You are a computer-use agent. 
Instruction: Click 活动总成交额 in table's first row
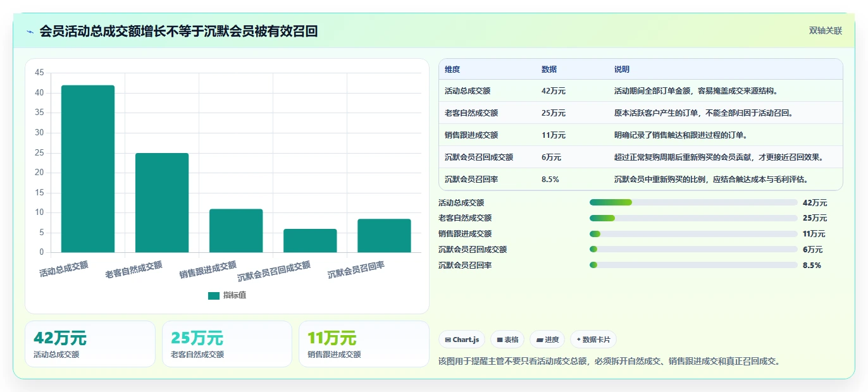(468, 91)
